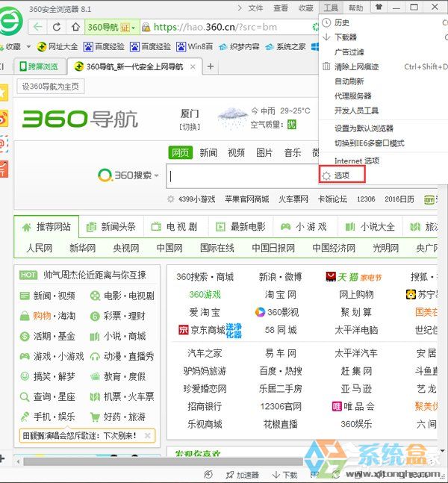
Task: Select the 图片 search tab
Action: 264,152
